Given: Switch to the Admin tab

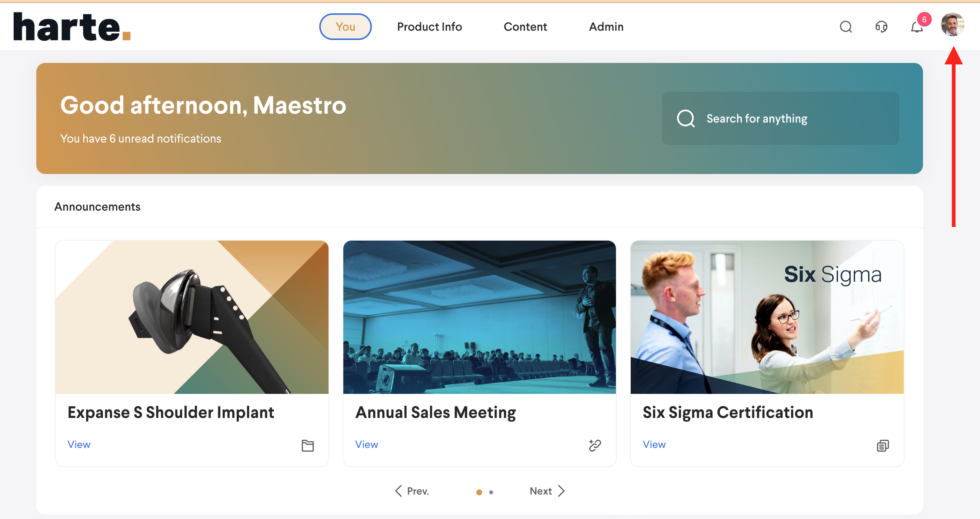Looking at the screenshot, I should pos(606,27).
